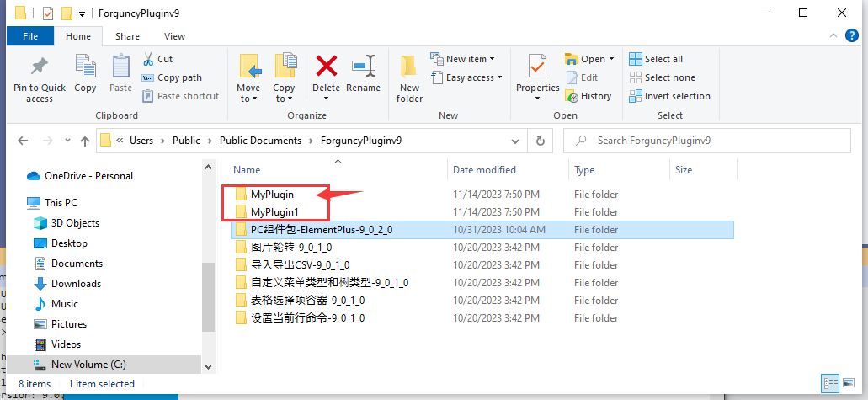Click the Search ForguncyPluginv9 box
The image size is (868, 400).
click(x=707, y=141)
